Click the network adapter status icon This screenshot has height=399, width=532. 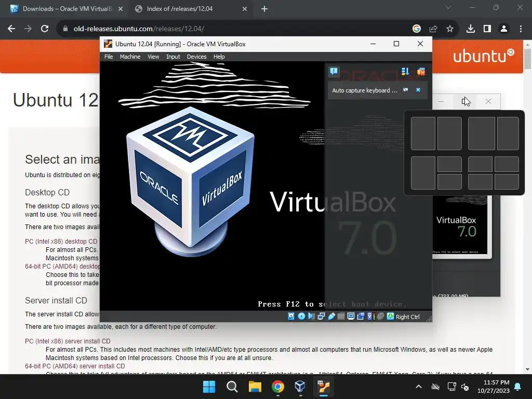[321, 316]
